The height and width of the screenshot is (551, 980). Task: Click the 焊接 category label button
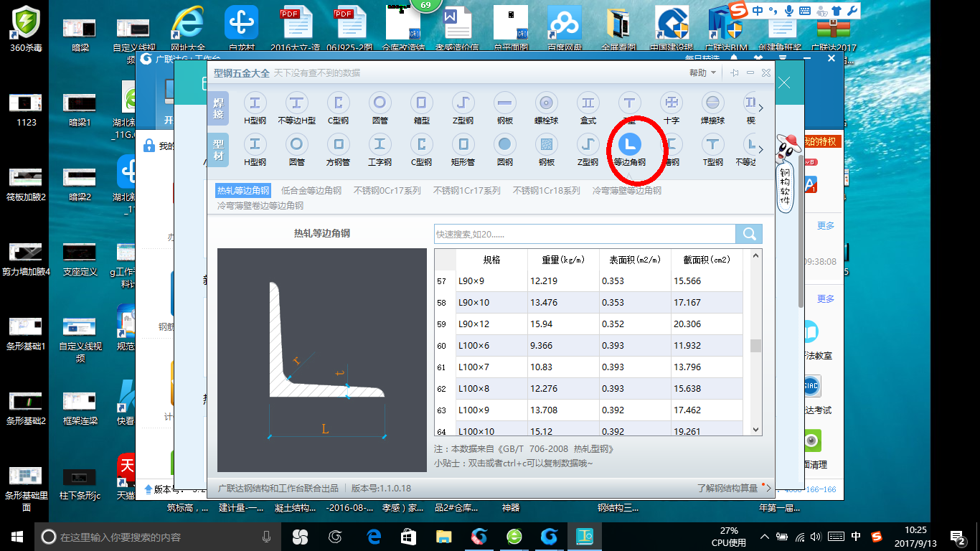coord(218,108)
